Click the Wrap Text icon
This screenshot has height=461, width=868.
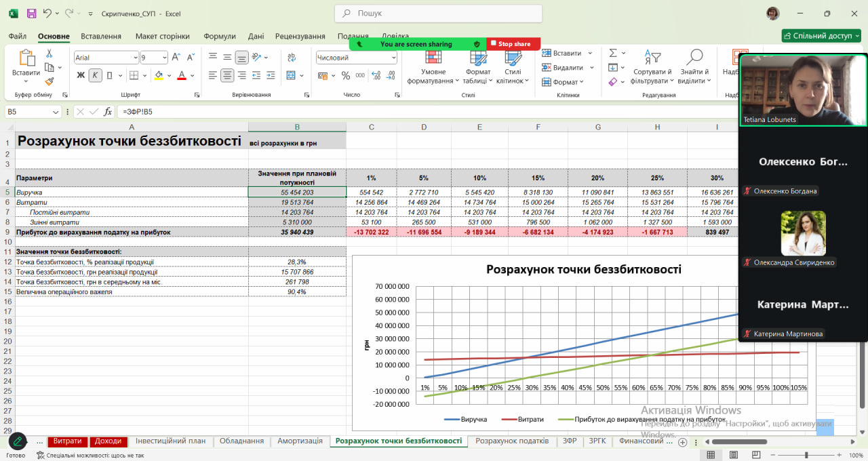(x=292, y=58)
